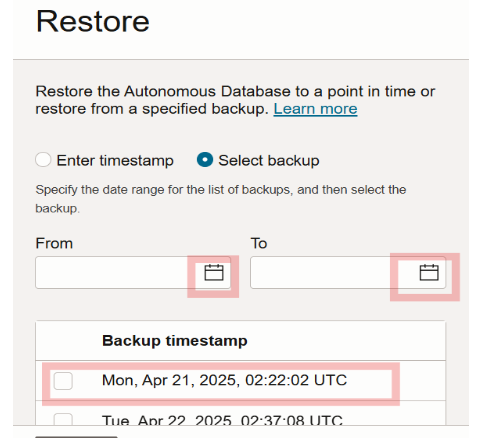Select the Tue, Apr 22, 2025 backup row
492x440 pixels.
[x=240, y=413]
